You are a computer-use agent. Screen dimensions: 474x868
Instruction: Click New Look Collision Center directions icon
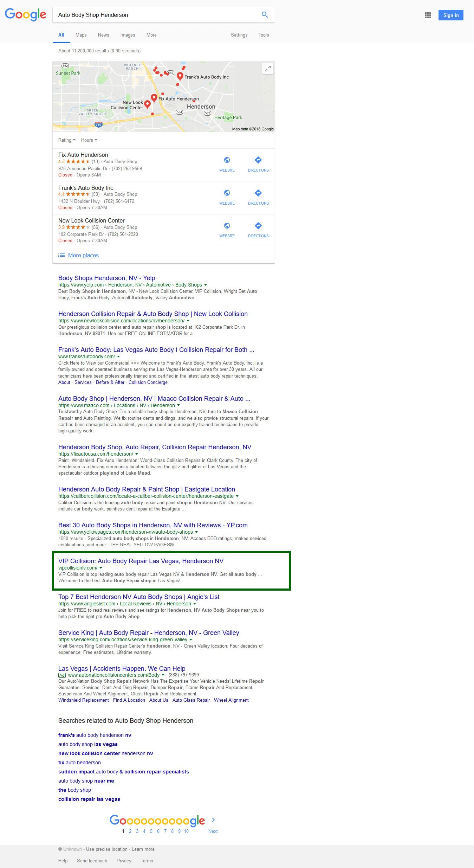point(258,226)
